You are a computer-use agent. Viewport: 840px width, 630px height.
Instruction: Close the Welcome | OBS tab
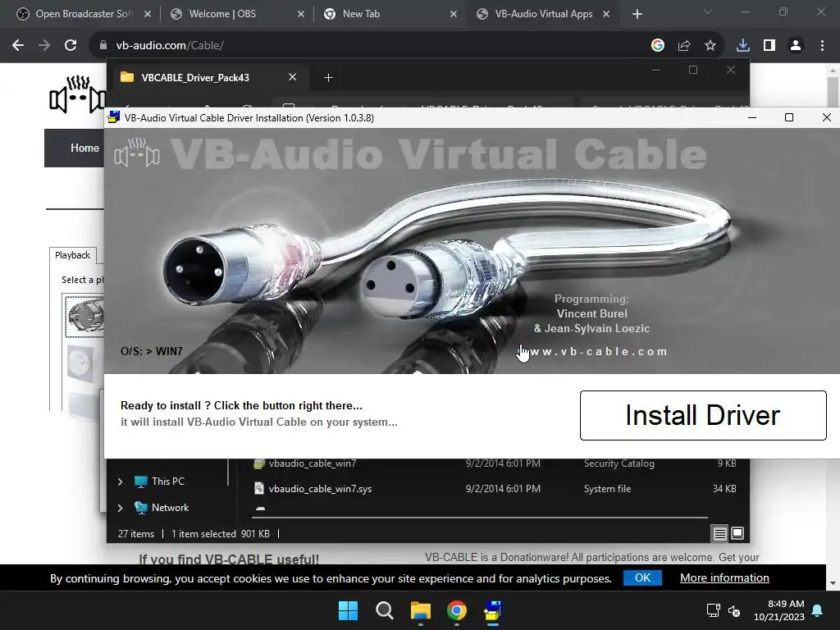point(300,14)
